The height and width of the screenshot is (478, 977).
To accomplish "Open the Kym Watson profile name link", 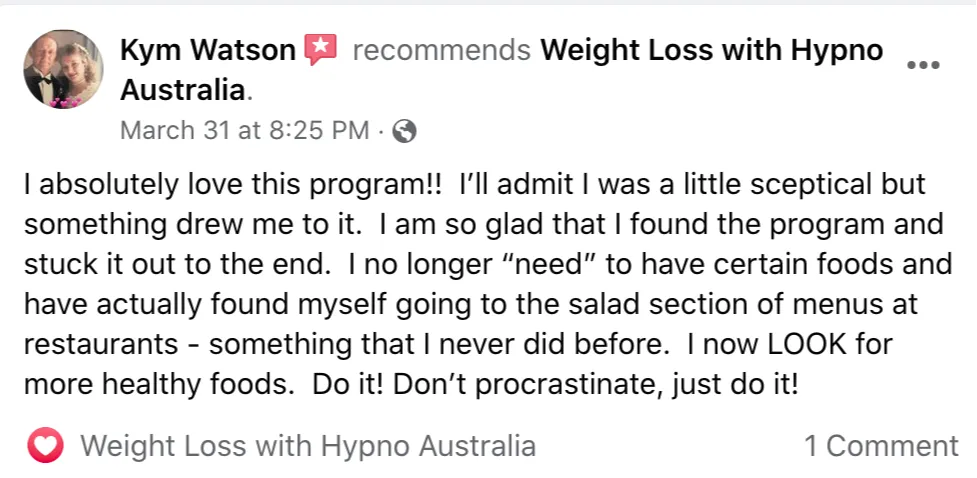I will click(208, 50).
